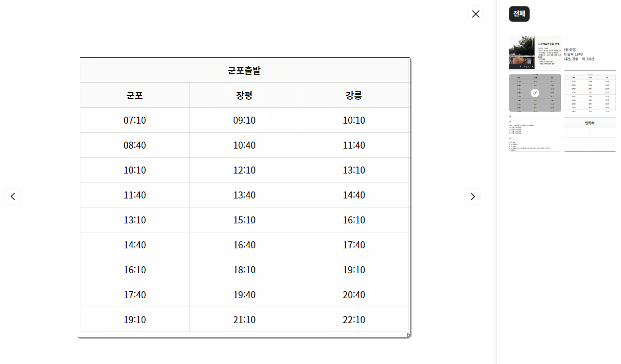Select the 13:40 cell in 장평 column
The height and width of the screenshot is (364, 621).
(x=244, y=195)
